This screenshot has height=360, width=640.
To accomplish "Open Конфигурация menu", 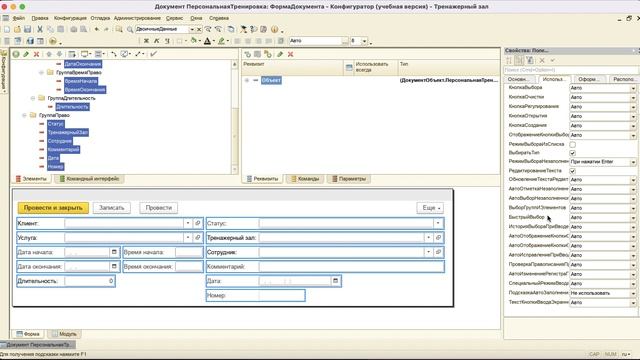I will 70,18.
